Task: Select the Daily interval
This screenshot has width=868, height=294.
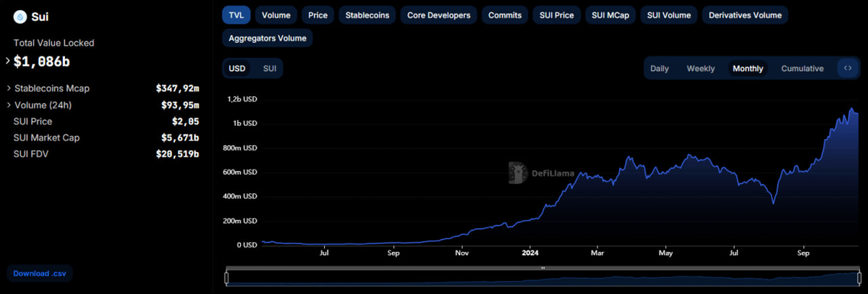Action: click(660, 69)
